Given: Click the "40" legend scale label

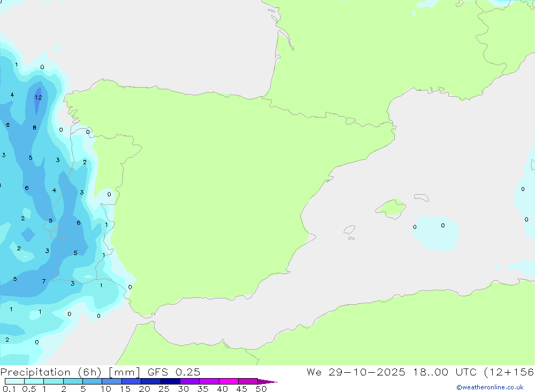Looking at the screenshot, I should (222, 389).
